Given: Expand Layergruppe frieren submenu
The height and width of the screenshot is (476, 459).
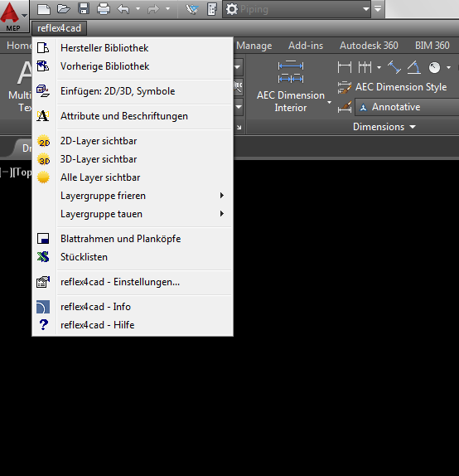Looking at the screenshot, I should 133,196.
